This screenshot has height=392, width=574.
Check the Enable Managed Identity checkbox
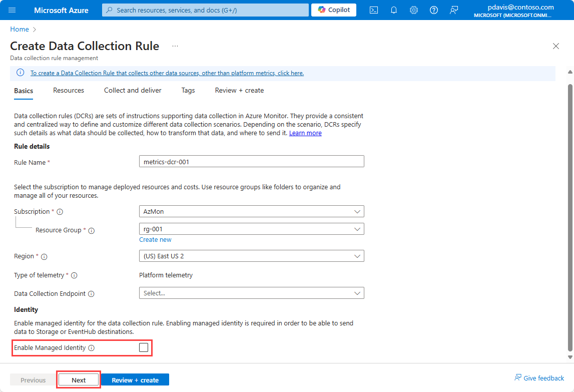(x=144, y=347)
